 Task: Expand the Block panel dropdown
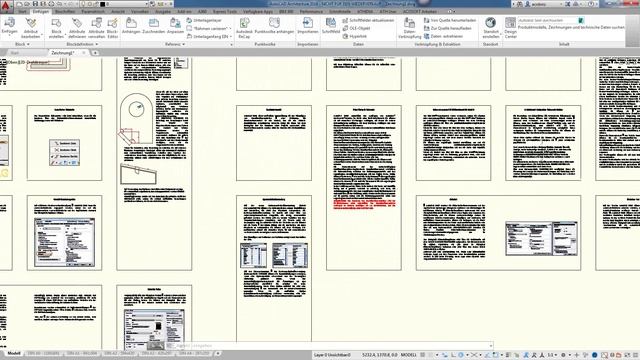tap(22, 44)
